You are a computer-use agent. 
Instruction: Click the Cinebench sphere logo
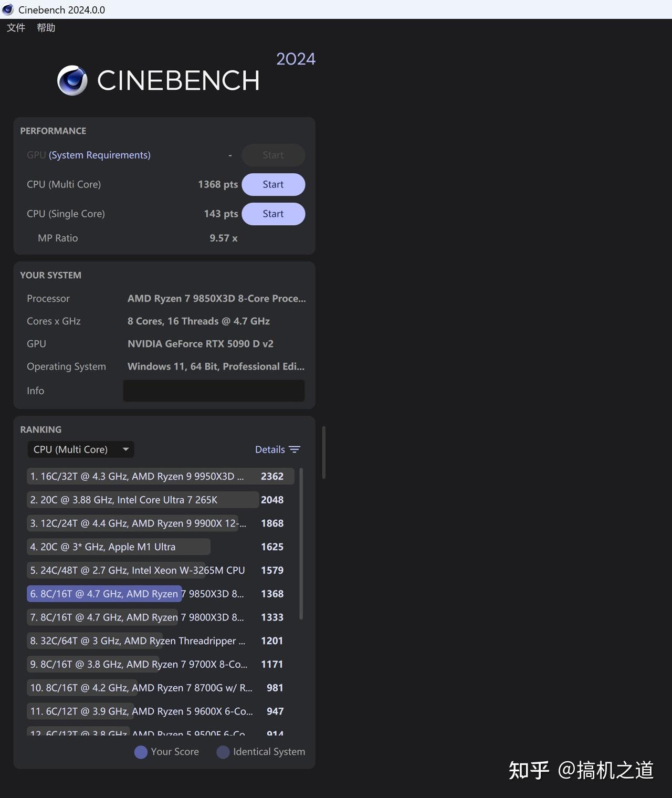pyautogui.click(x=72, y=80)
